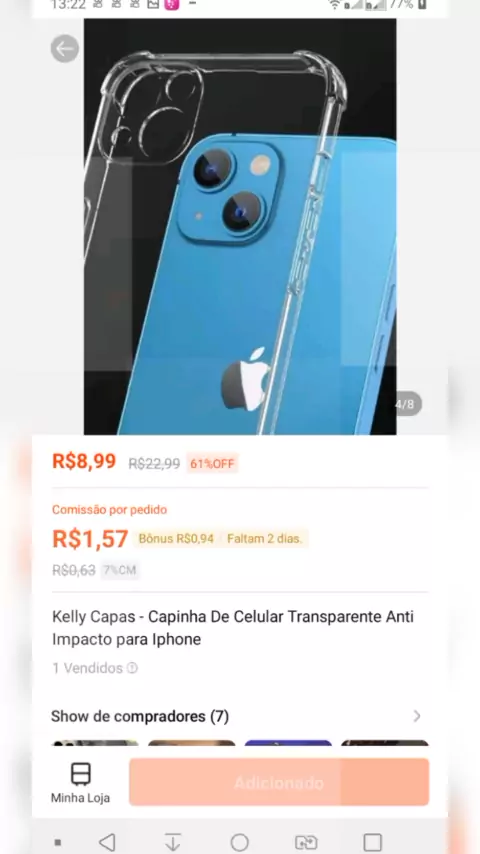Open second buyer photo thumbnail
480x854 pixels.
192,743
